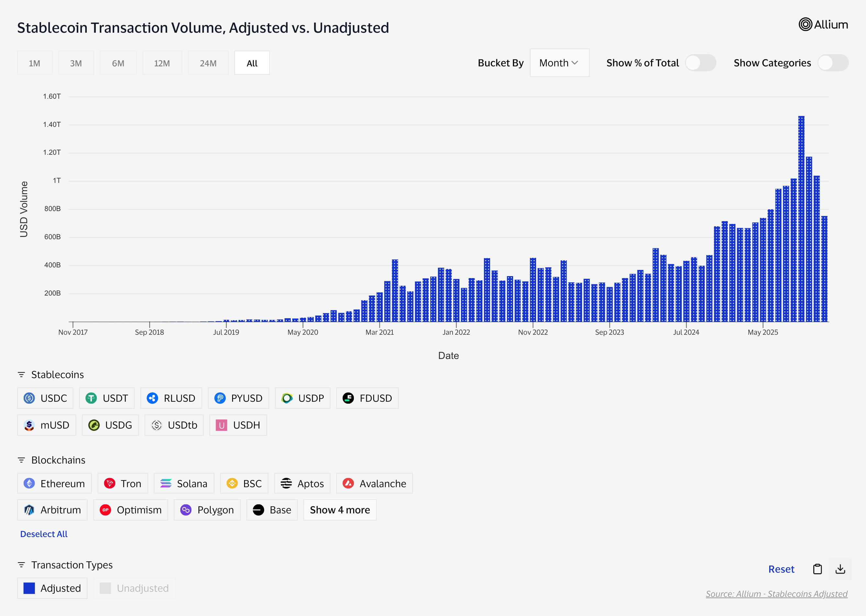Click the Blockchains filter icon
Screen dimensions: 866x616
21,460
